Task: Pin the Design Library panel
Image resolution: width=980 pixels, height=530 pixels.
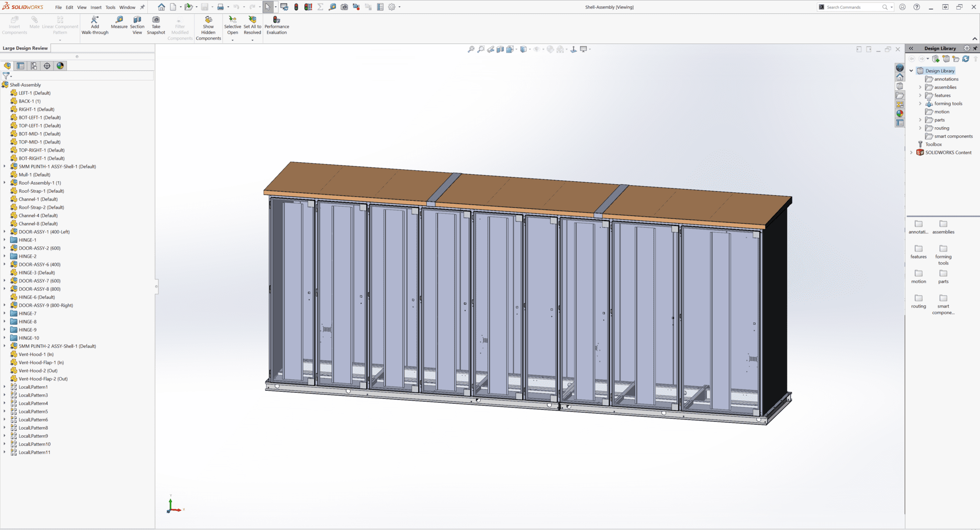Action: [975, 48]
